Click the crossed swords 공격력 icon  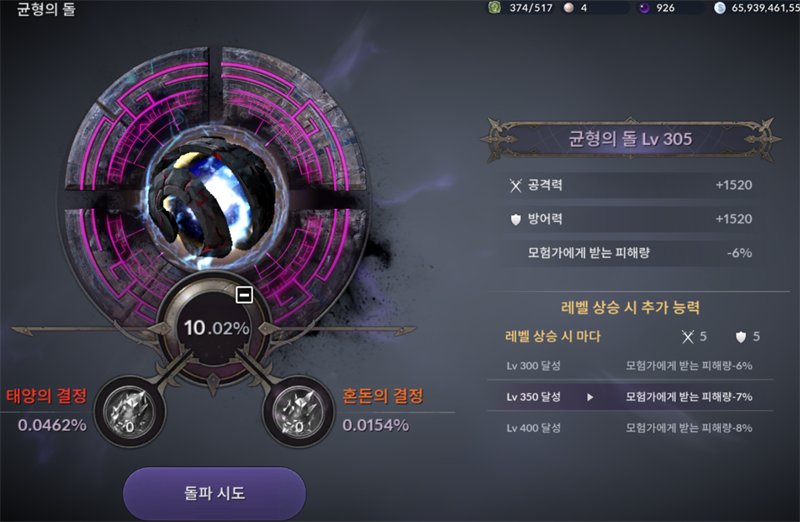pyautogui.click(x=516, y=186)
